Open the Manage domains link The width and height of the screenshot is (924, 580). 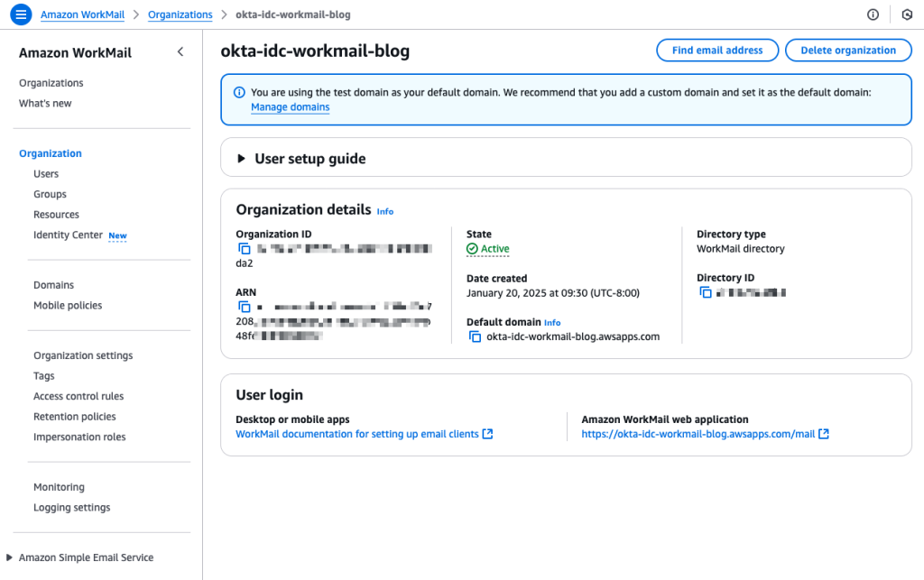click(290, 107)
